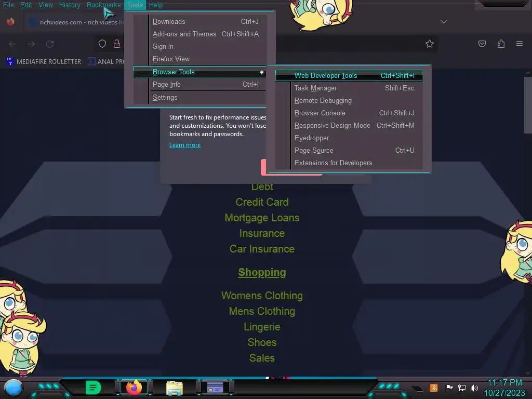Open the Credit Card link
Viewport: 532px width, 399px height.
click(x=262, y=202)
